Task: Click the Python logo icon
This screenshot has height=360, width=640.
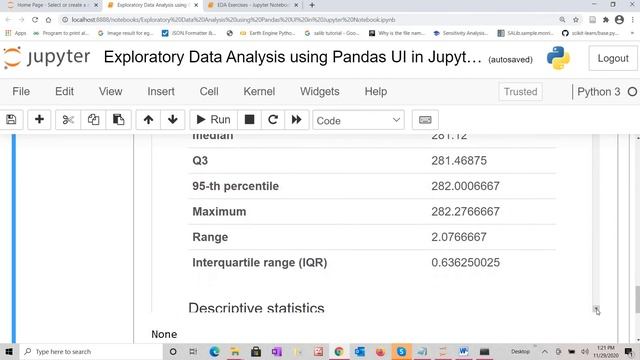Action: [x=558, y=58]
